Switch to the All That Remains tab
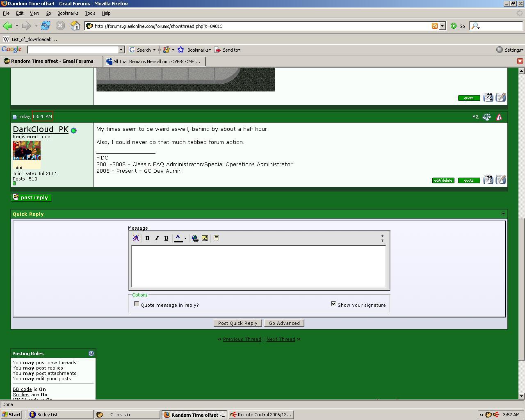This screenshot has width=525, height=420. 154,62
